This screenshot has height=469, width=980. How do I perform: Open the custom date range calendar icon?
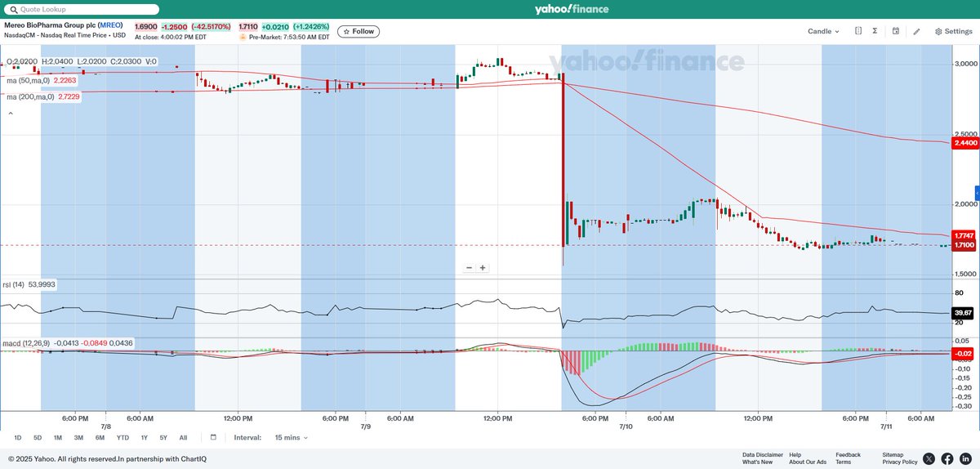[x=213, y=437]
